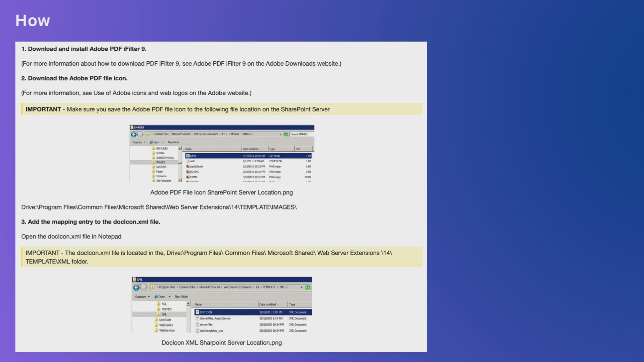Expand address bar history dropdown in IMAGES window
Viewport: 644px width, 362px height.
pos(280,134)
